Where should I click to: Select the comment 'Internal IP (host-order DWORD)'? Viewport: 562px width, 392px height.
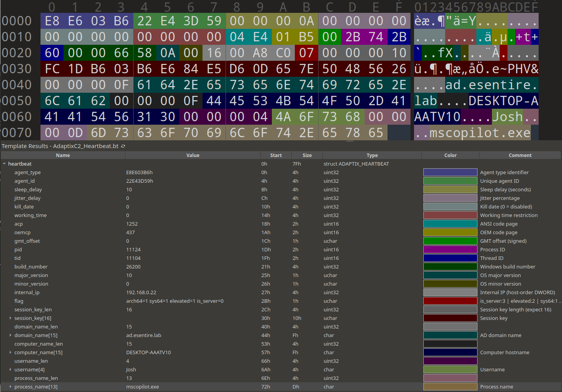click(518, 293)
